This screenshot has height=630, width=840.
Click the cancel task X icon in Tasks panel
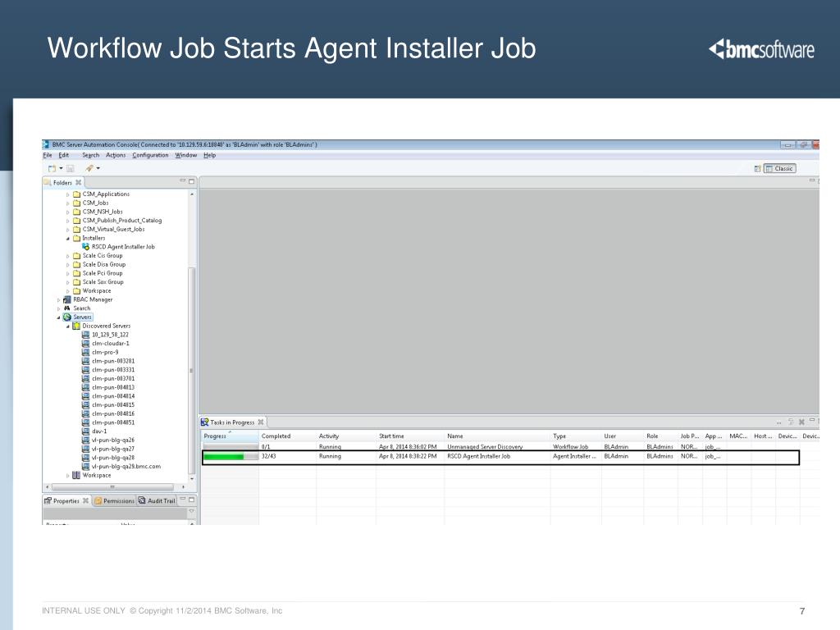[801, 422]
